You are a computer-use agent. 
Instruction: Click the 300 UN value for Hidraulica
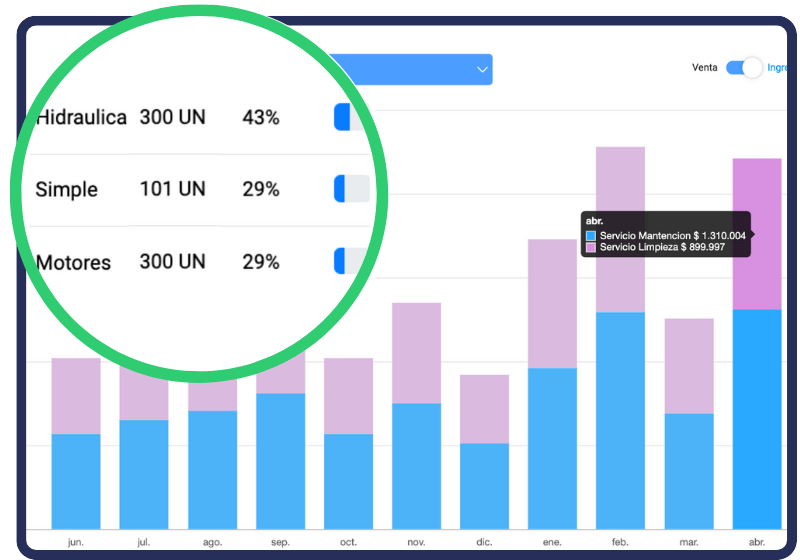[172, 117]
